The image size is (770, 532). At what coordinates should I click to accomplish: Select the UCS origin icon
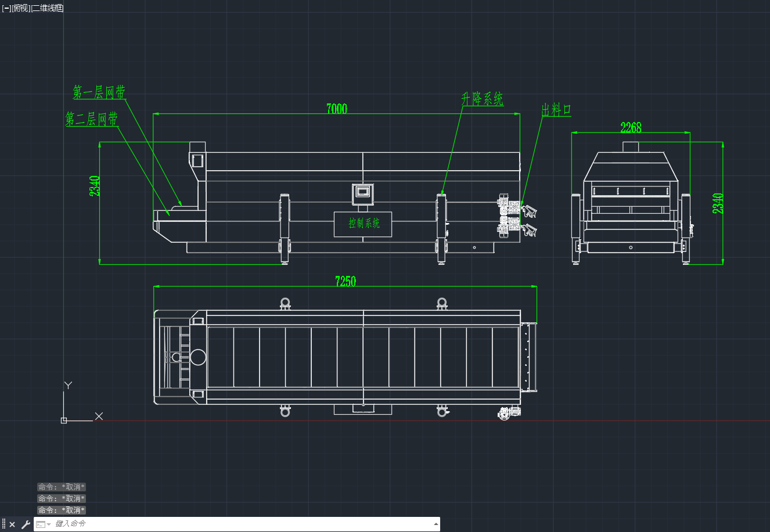click(64, 420)
